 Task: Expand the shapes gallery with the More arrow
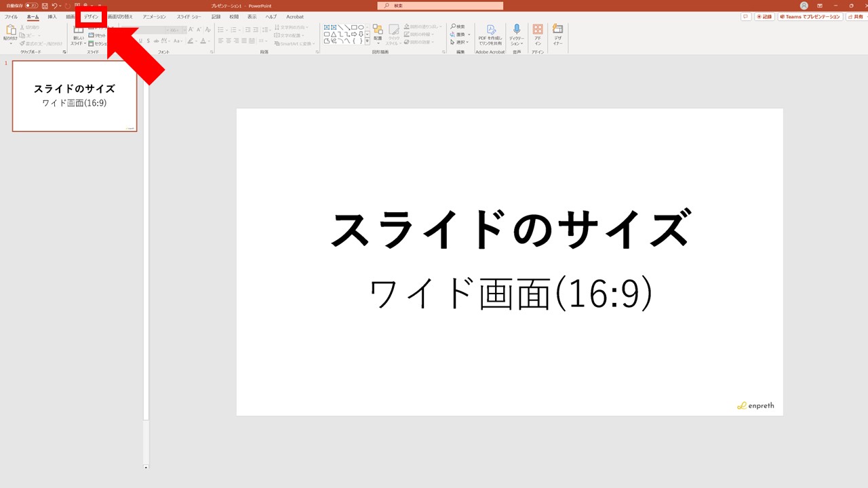pos(366,40)
